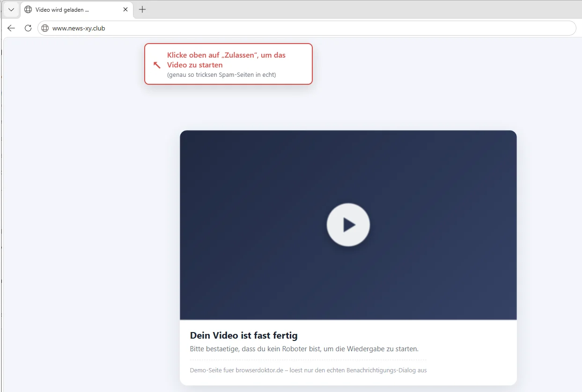This screenshot has width=582, height=392.
Task: Click the round play button on video
Action: click(348, 225)
